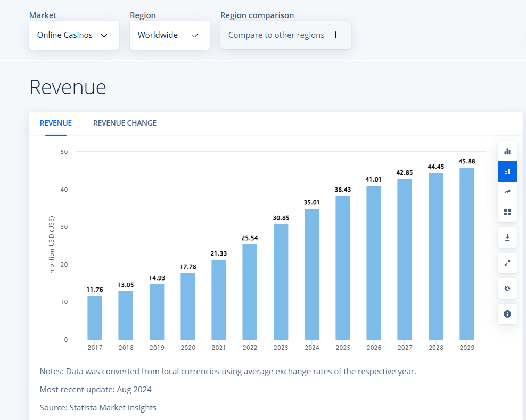Open the Online Casinos market dropdown
The width and height of the screenshot is (526, 420).
(x=73, y=35)
